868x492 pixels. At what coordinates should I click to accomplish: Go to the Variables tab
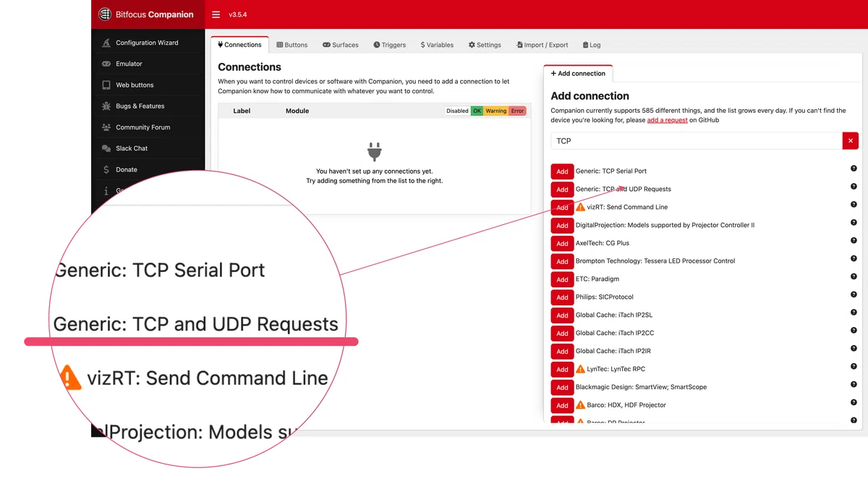coord(438,45)
